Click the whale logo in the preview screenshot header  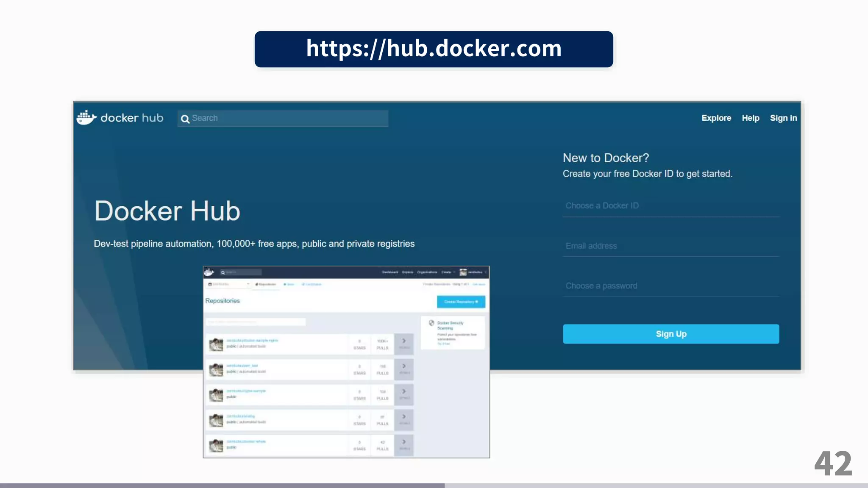tap(209, 272)
